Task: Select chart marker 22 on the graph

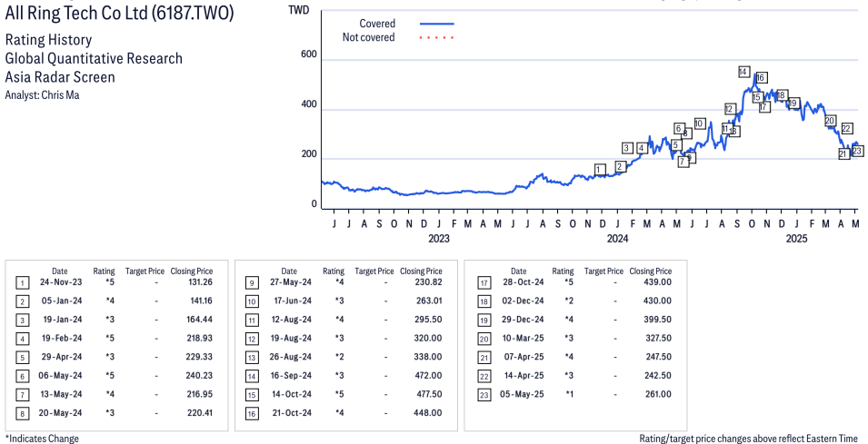Action: tap(846, 128)
